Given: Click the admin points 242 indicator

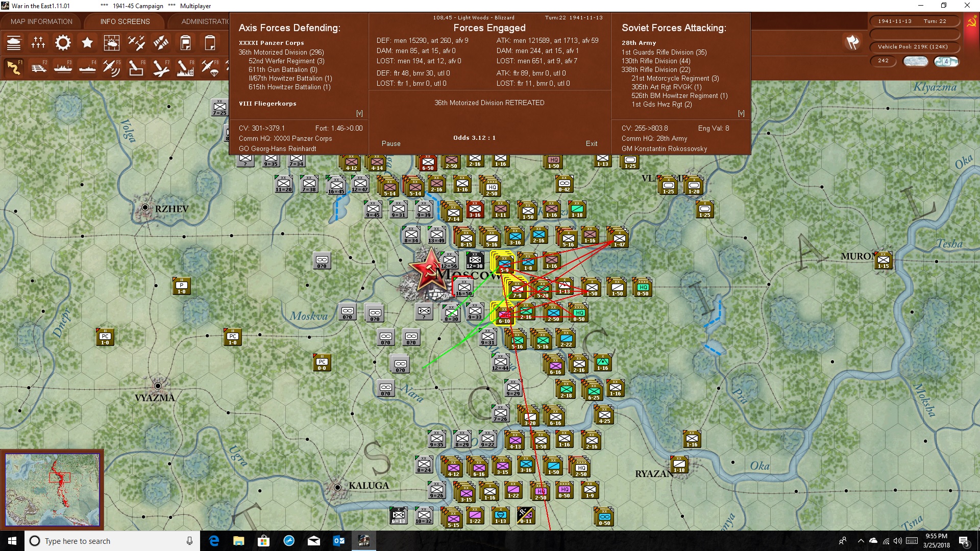Looking at the screenshot, I should tap(883, 61).
